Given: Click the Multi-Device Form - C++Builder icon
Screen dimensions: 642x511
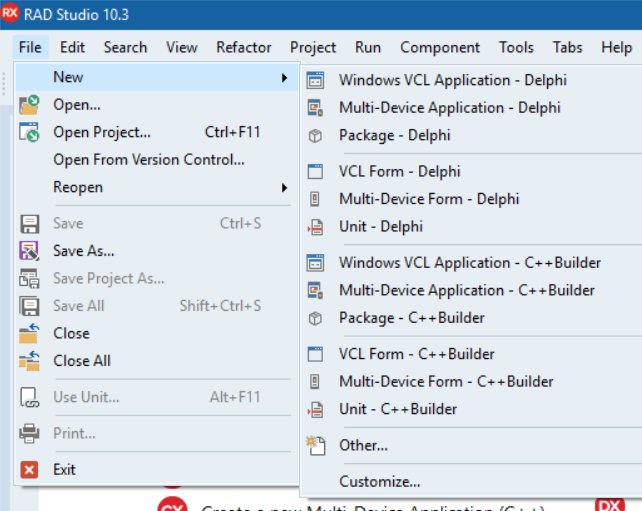Looking at the screenshot, I should tap(316, 382).
